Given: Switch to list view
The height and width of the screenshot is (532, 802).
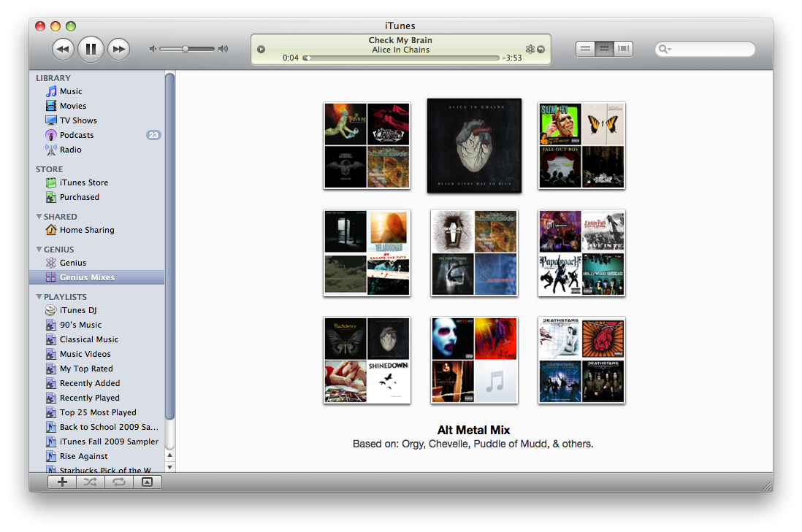Looking at the screenshot, I should point(585,49).
